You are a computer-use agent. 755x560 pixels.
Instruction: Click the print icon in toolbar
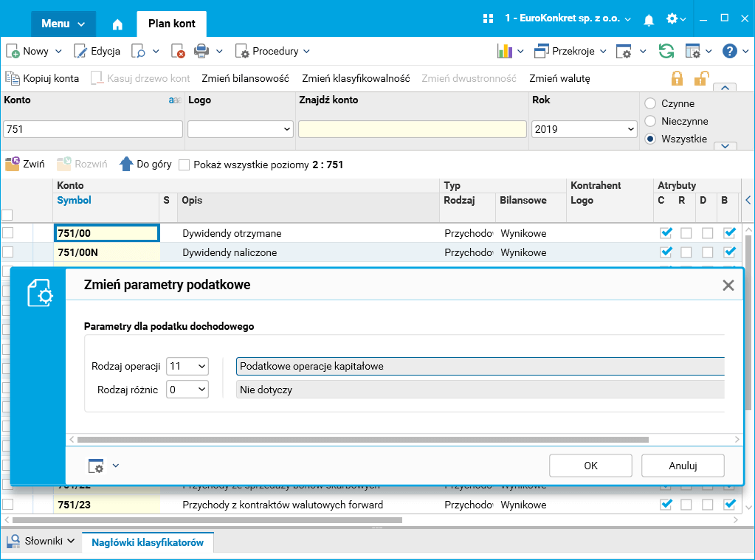point(201,51)
